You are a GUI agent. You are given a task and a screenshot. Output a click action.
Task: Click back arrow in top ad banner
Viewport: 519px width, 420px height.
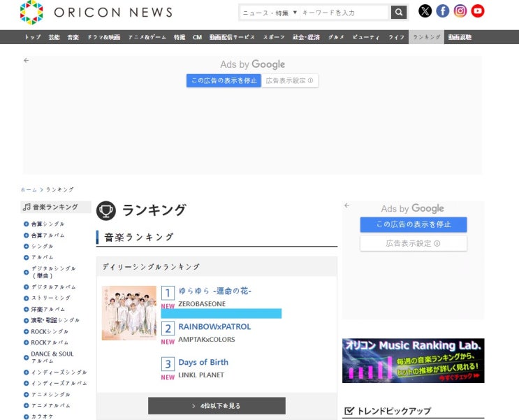[27, 60]
